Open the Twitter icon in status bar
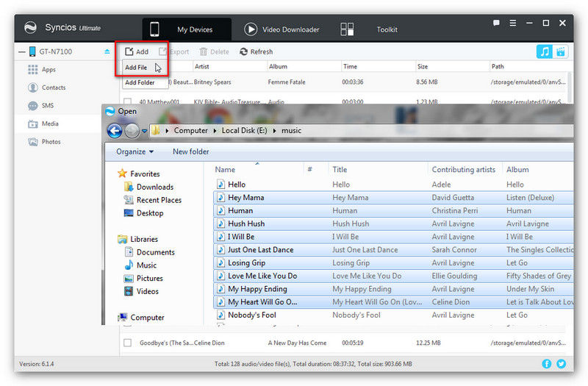This screenshot has width=588, height=386. coord(561,363)
